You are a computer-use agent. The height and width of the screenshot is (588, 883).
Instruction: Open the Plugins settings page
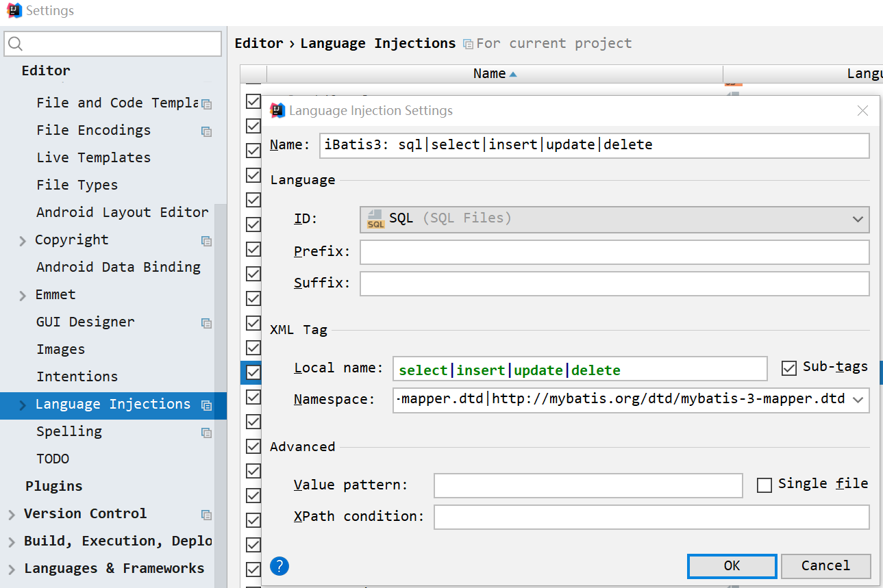click(x=53, y=486)
